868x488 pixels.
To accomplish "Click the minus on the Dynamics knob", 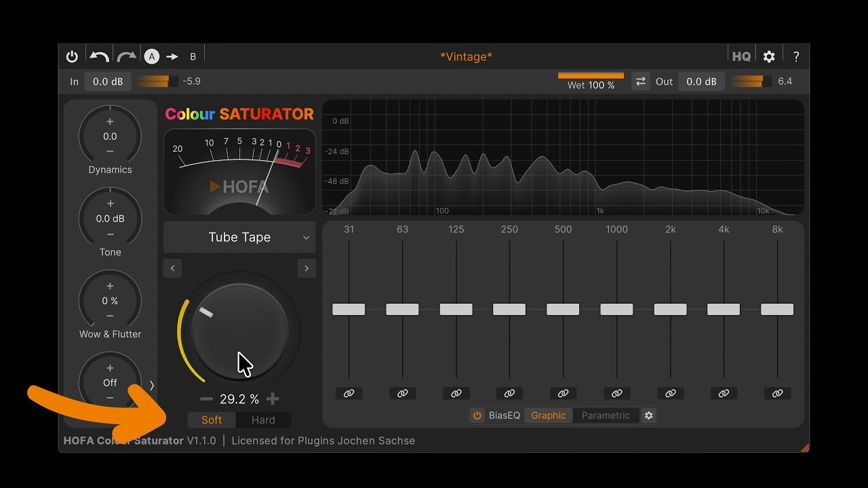I will [x=110, y=151].
